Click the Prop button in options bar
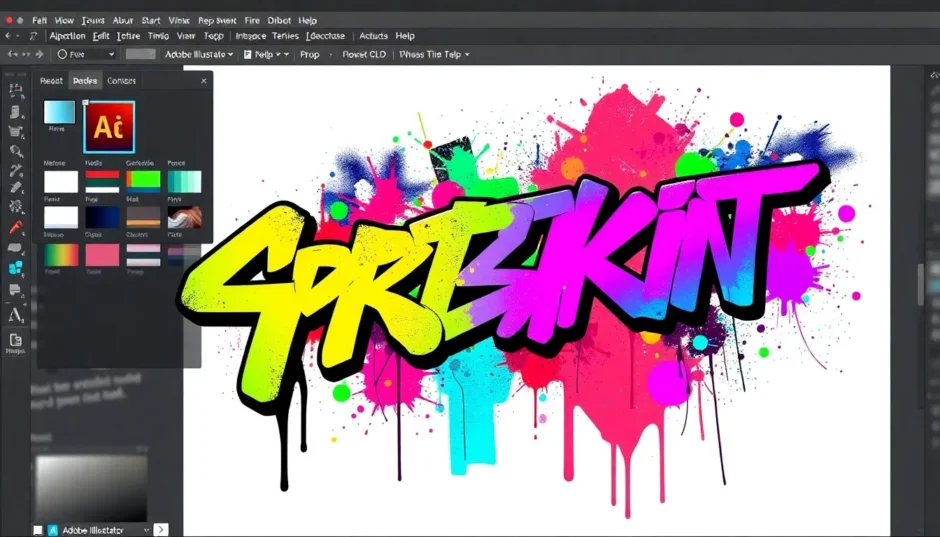This screenshot has width=940, height=537. click(x=310, y=55)
